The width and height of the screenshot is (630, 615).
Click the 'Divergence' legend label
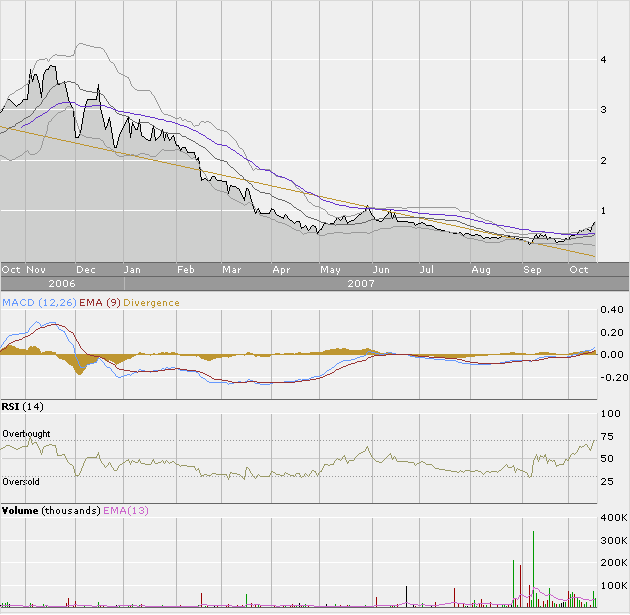151,302
